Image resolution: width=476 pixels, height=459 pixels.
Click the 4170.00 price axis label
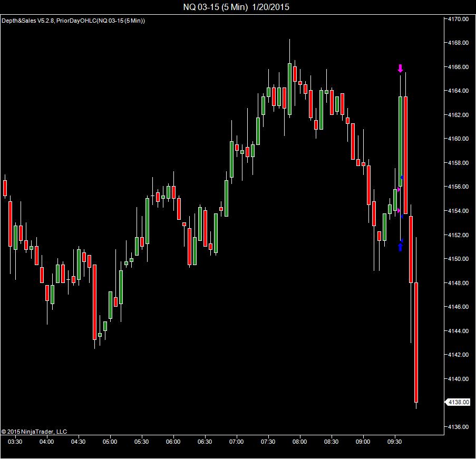click(459, 19)
